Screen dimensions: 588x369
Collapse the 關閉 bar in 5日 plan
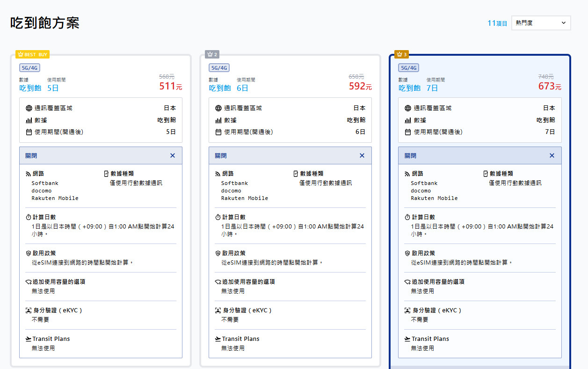coord(94,155)
